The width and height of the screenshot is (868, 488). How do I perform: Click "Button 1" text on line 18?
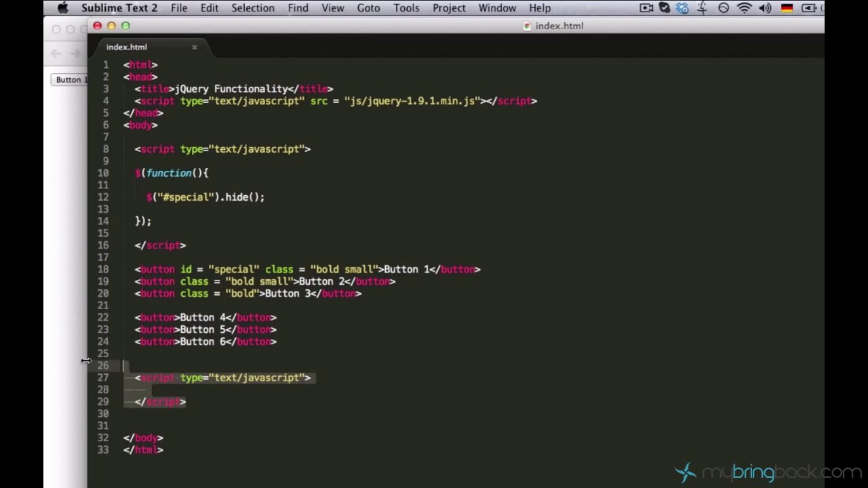pos(407,269)
